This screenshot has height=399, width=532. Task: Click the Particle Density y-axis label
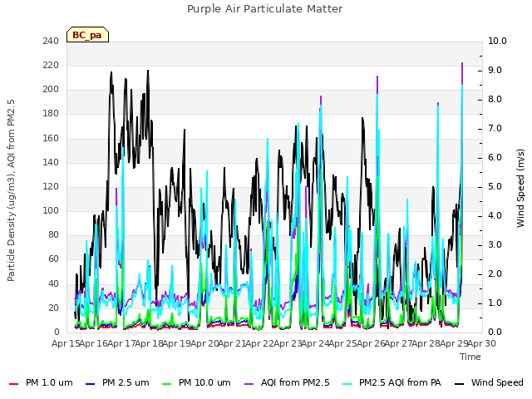coord(11,190)
